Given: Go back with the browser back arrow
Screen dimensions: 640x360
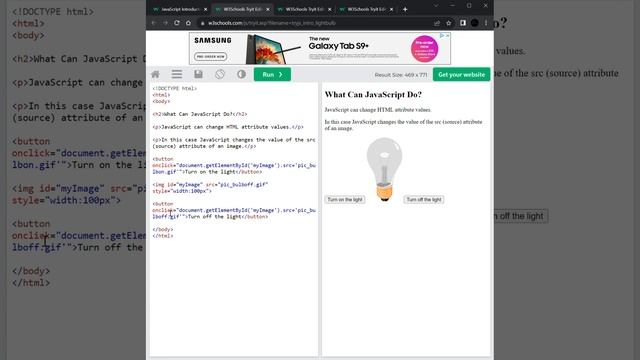Looking at the screenshot, I should 154,23.
